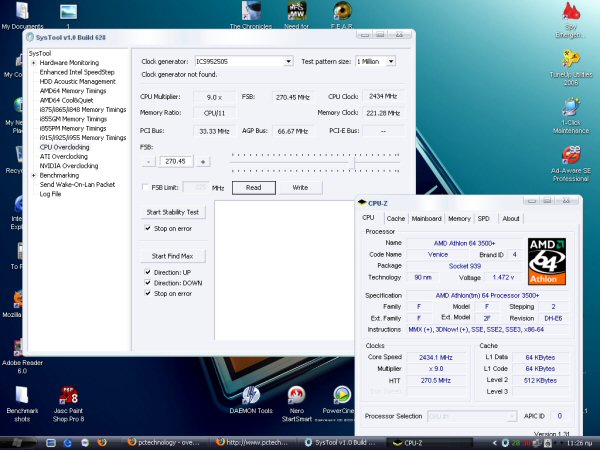The height and width of the screenshot is (450, 600).
Task: Click the FSB Limit MHz input field
Action: coord(196,187)
